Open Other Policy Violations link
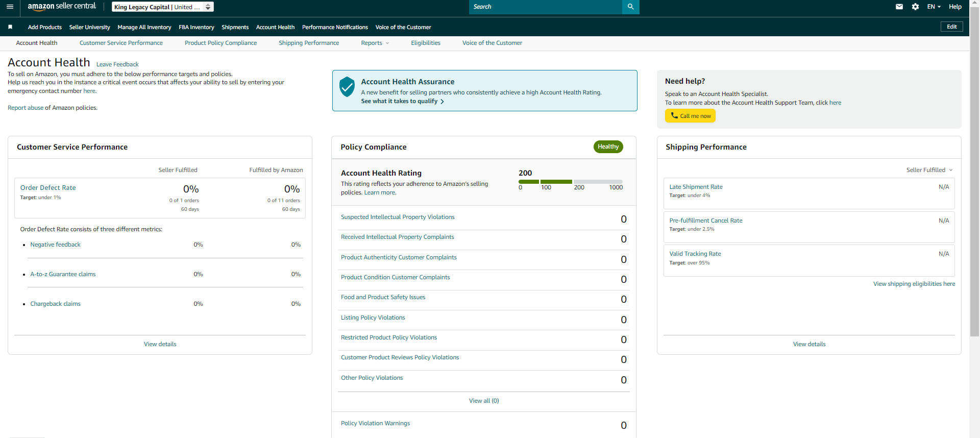 [372, 378]
